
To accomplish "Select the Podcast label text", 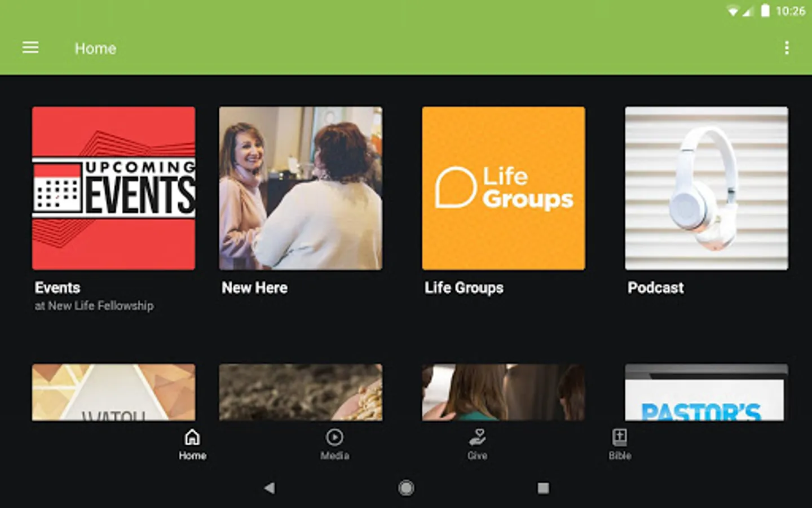I will [656, 288].
